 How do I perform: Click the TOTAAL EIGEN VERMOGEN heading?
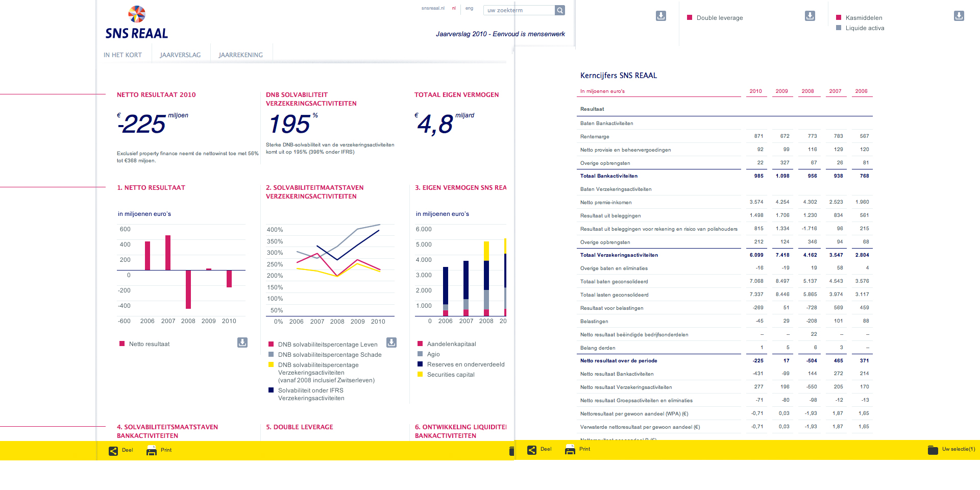[x=456, y=95]
